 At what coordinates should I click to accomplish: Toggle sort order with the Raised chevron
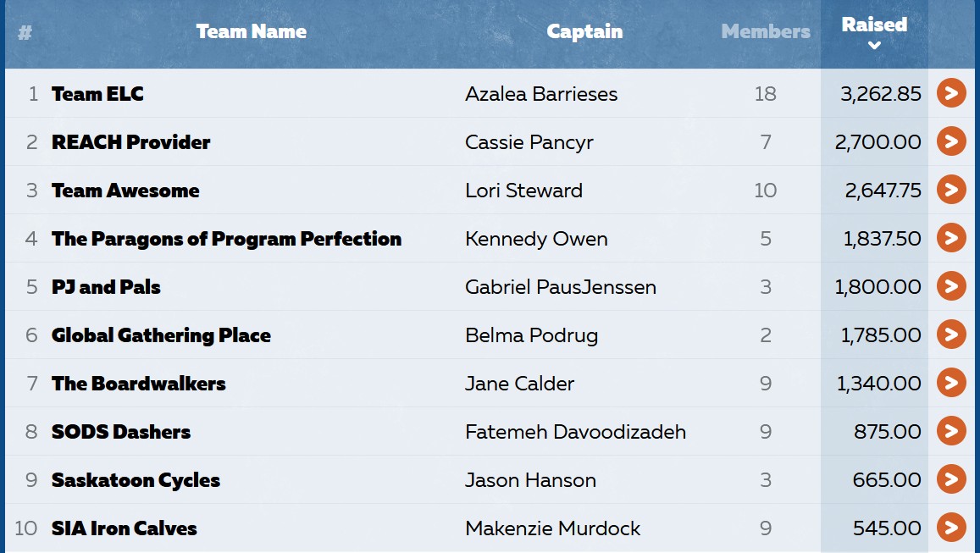pyautogui.click(x=874, y=45)
